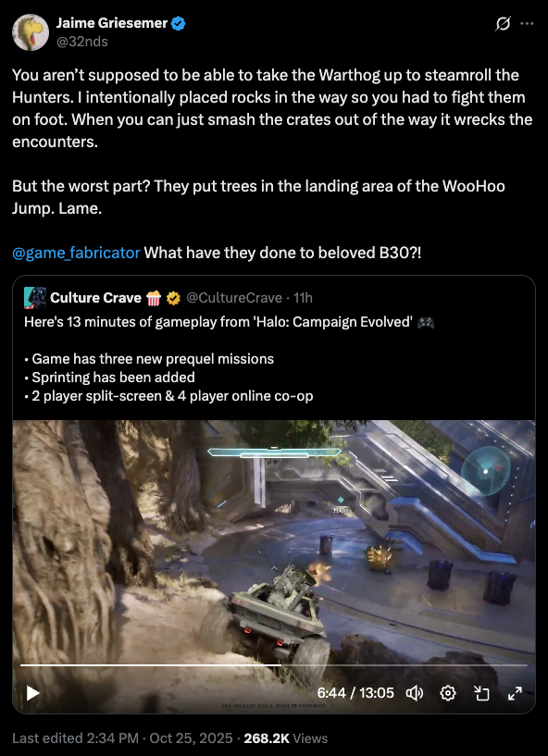
Task: Click the blue verified badge beside Jaime Griesemer
Action: (179, 23)
